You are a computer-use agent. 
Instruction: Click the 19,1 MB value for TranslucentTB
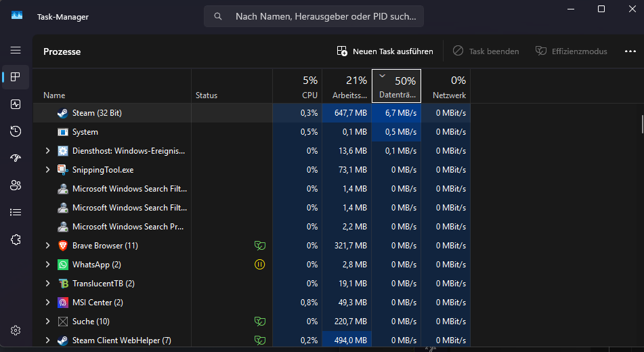click(353, 284)
